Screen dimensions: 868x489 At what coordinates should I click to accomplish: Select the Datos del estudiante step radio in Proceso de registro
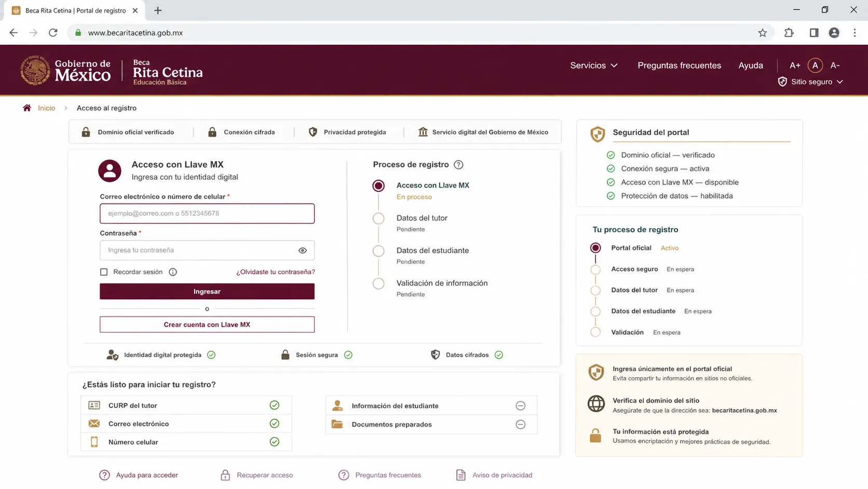pos(378,251)
